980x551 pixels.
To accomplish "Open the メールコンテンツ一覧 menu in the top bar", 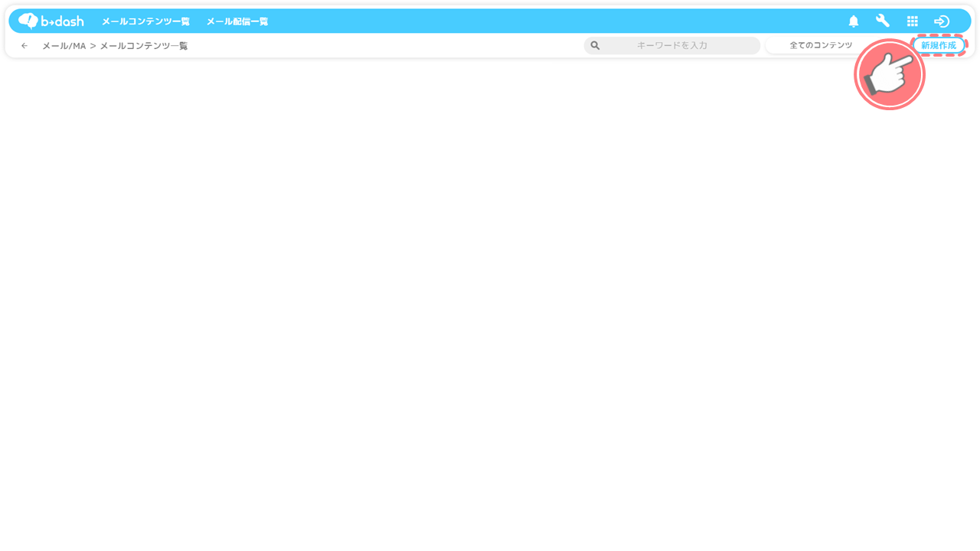I will click(145, 21).
